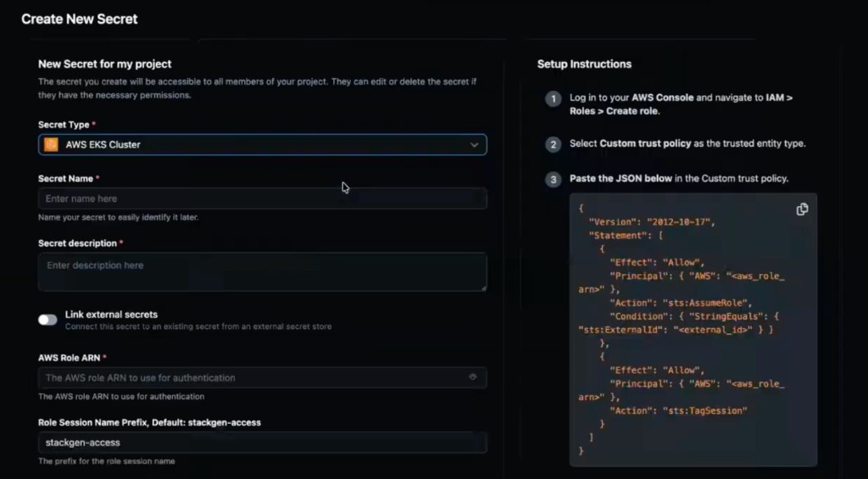868x479 pixels.
Task: Click the "Setup Instructions" heading
Action: click(x=584, y=64)
